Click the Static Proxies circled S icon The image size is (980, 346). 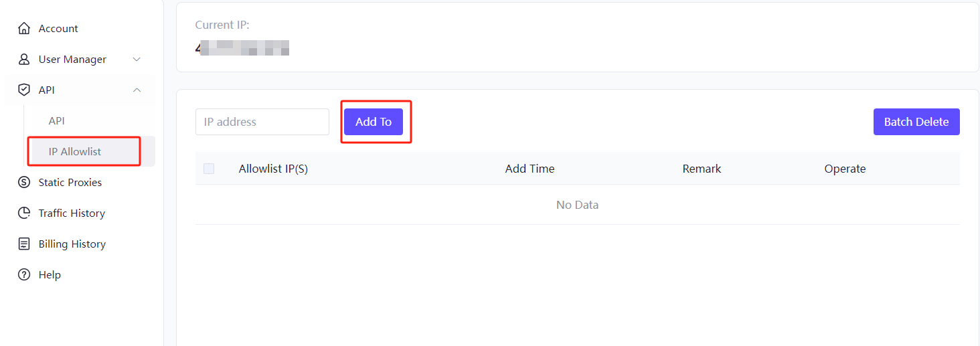pyautogui.click(x=24, y=183)
